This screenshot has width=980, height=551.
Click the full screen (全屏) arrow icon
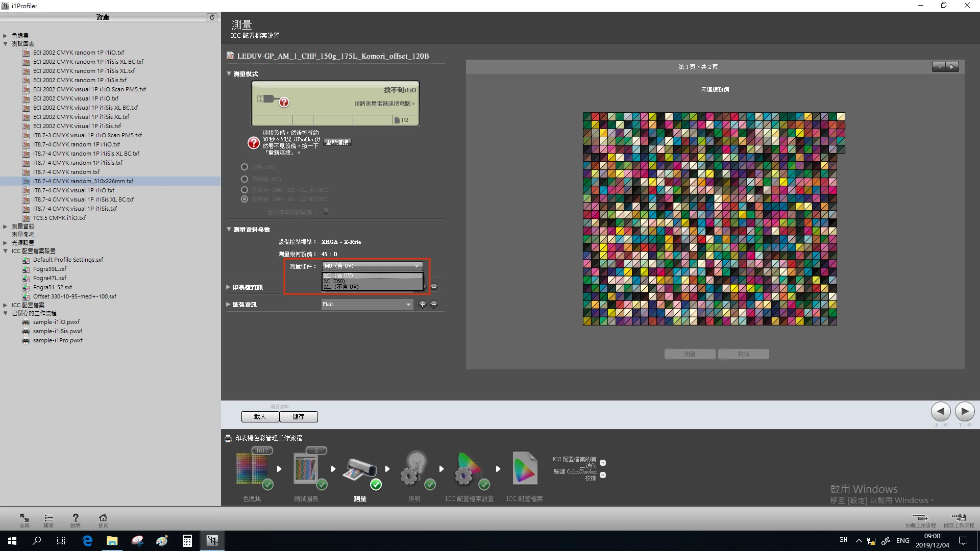[x=24, y=518]
